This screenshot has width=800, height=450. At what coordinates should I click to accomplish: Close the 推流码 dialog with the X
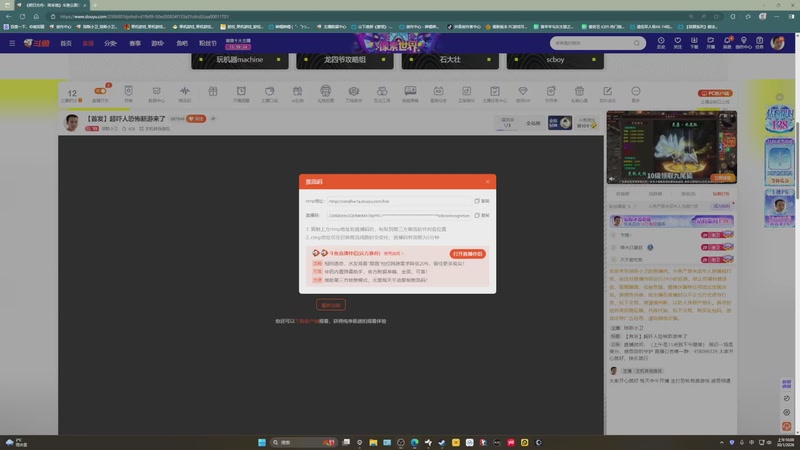487,182
